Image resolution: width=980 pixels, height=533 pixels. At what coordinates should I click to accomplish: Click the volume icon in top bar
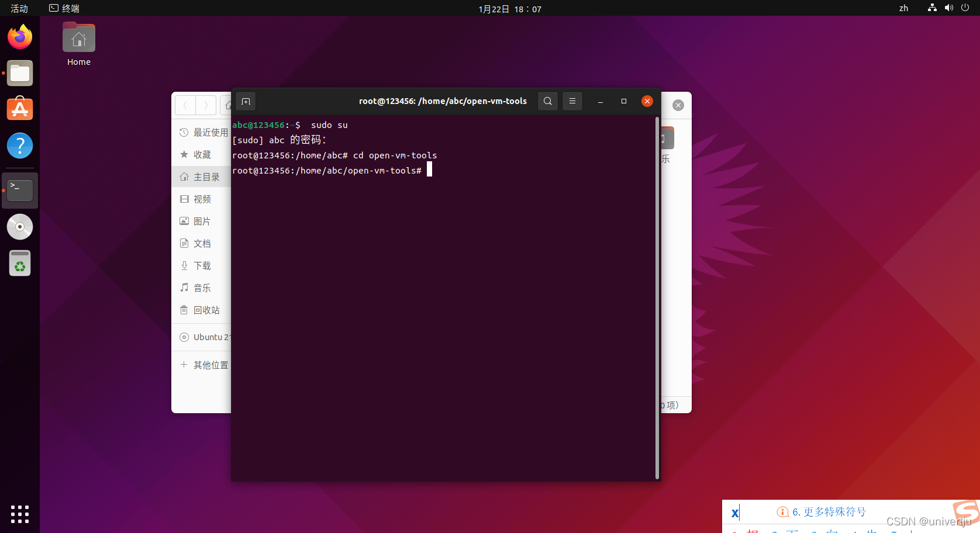948,8
